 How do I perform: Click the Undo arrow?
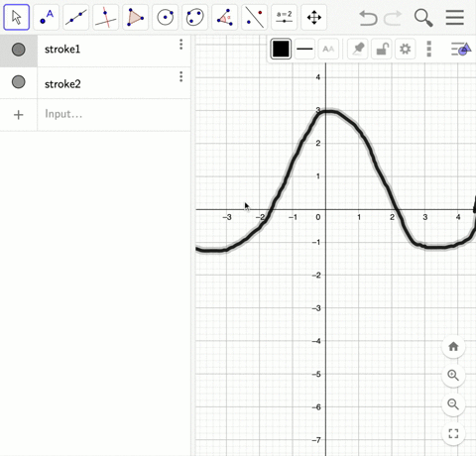click(x=368, y=18)
